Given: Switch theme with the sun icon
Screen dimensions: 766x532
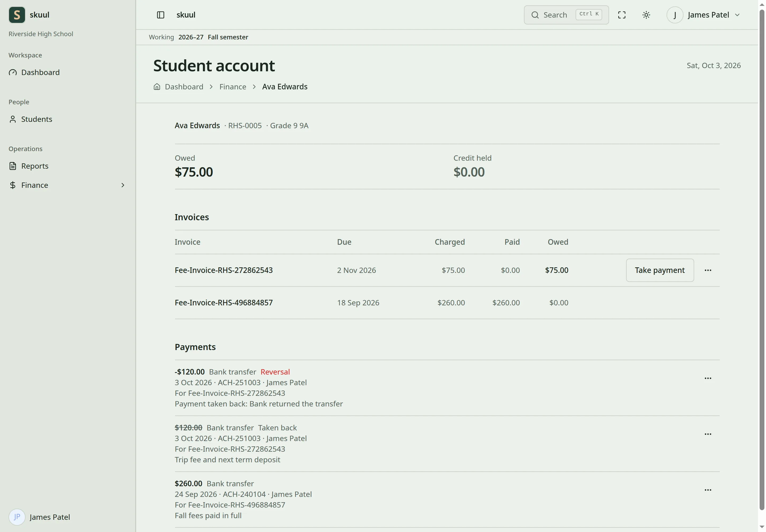Looking at the screenshot, I should click(646, 15).
